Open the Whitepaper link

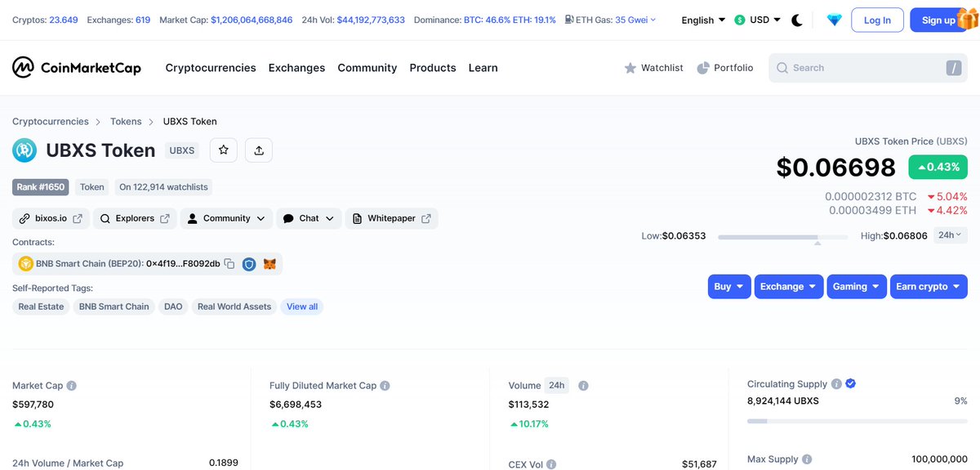coord(391,218)
